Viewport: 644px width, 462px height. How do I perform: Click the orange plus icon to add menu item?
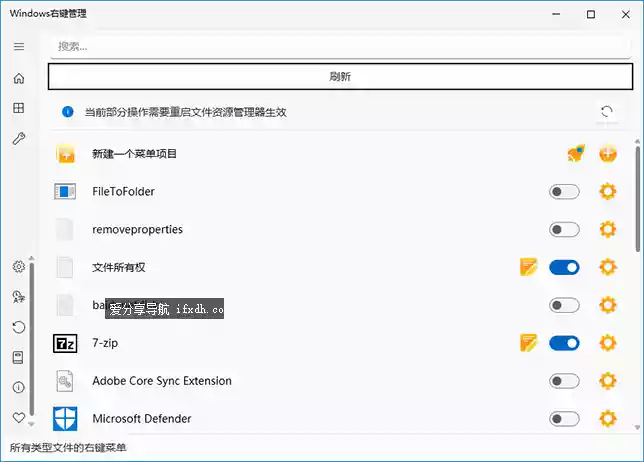pos(608,154)
